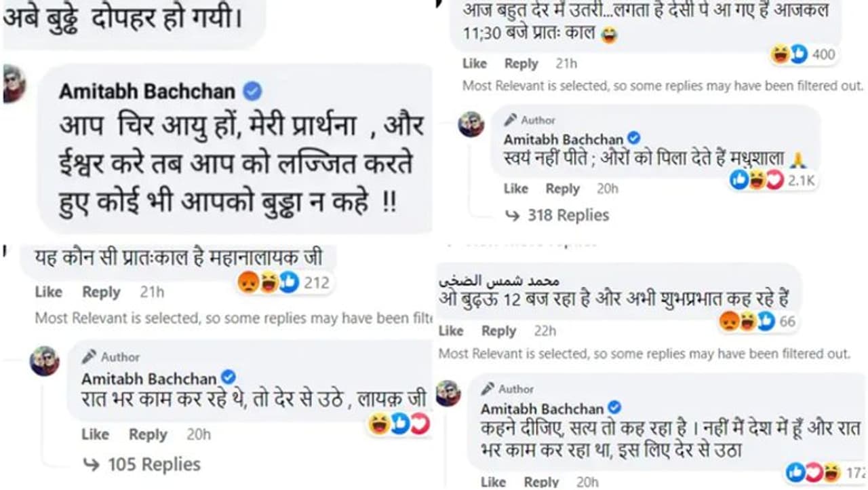Click reaction emojis next to 400 count
868x490 pixels.
(789, 54)
